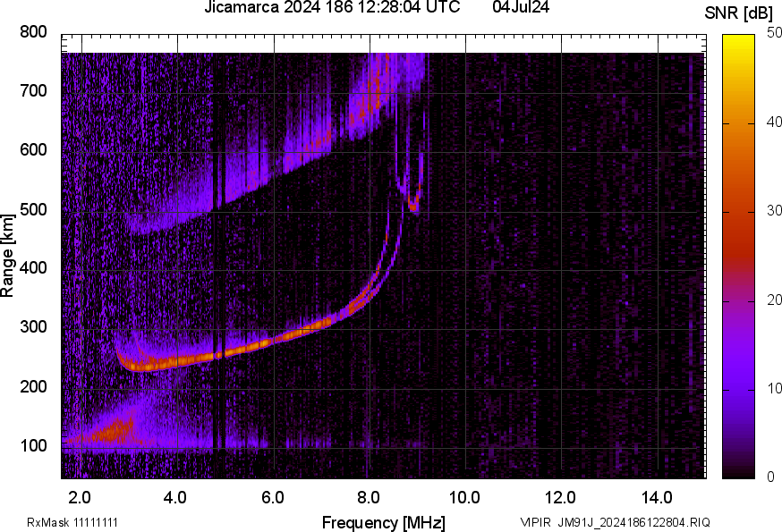Click range axis tick '600'
The width and height of the screenshot is (782, 532).
(33, 149)
